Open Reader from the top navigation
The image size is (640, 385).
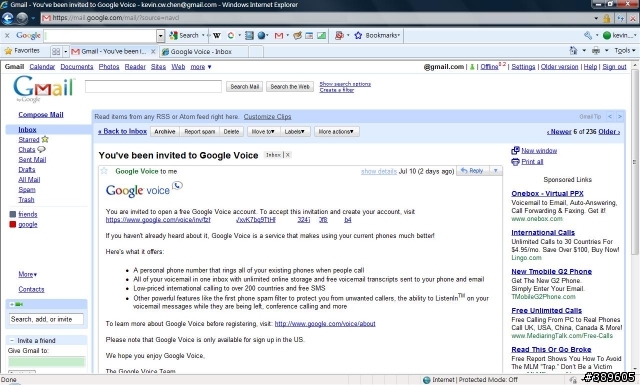pos(135,67)
